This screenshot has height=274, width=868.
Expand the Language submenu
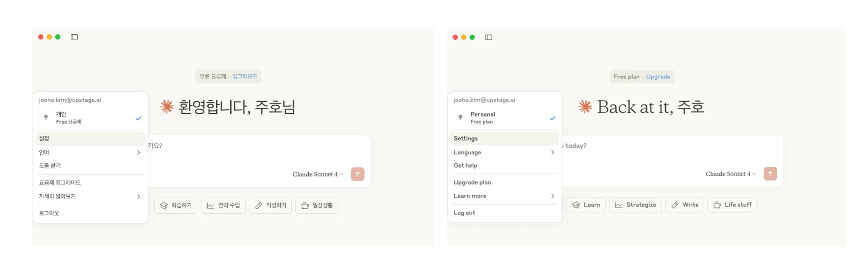point(504,152)
